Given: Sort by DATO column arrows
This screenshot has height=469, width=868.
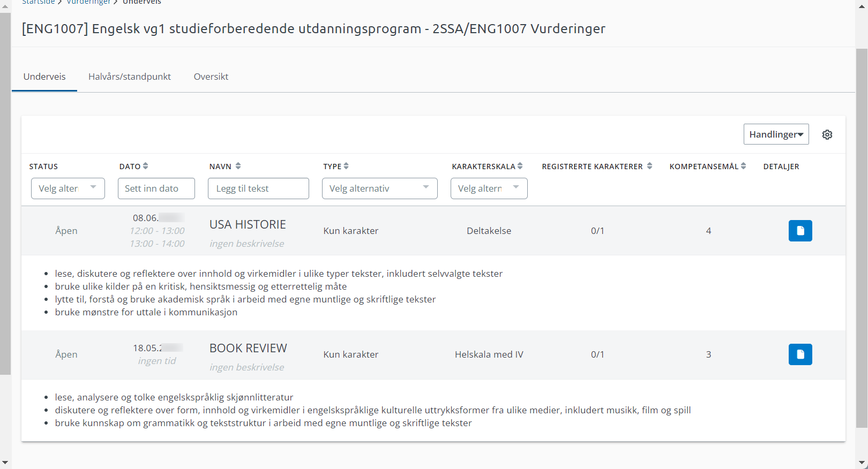Looking at the screenshot, I should click(x=146, y=166).
